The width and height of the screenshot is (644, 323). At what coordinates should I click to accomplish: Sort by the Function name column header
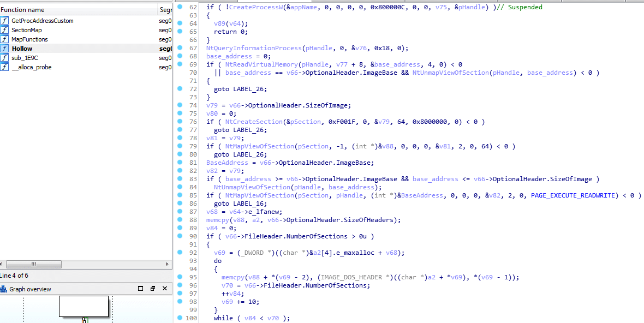79,10
